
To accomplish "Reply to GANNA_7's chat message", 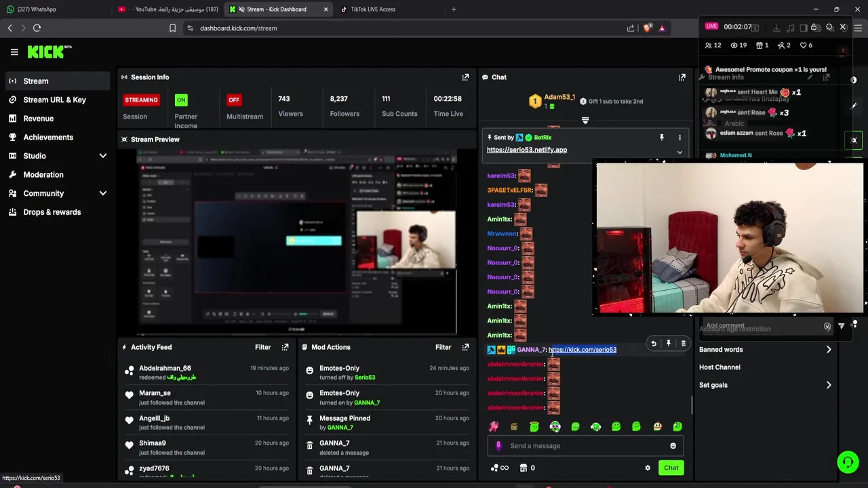I will (654, 344).
